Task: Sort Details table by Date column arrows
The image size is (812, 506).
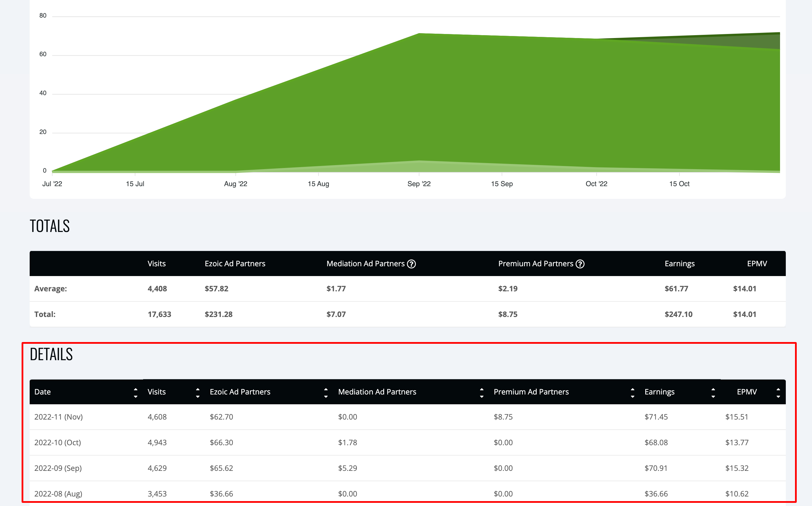Action: pyautogui.click(x=135, y=392)
